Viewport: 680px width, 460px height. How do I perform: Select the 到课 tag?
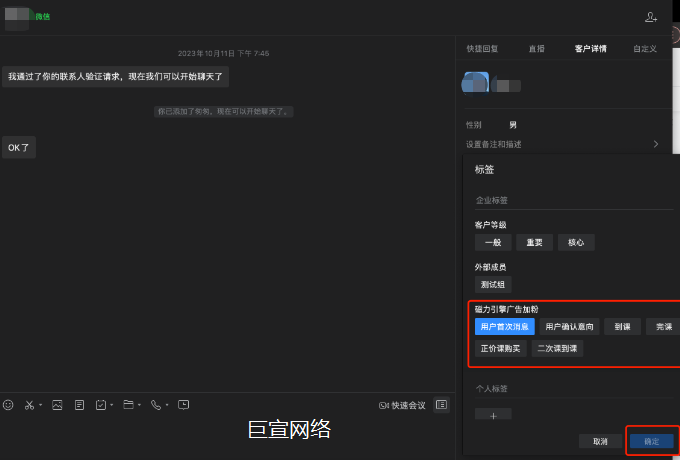pos(622,326)
